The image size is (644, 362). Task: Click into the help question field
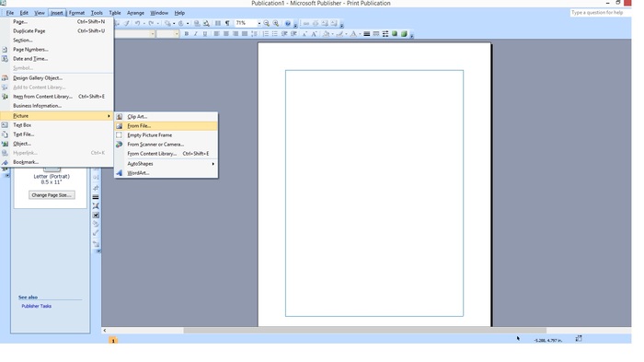601,13
